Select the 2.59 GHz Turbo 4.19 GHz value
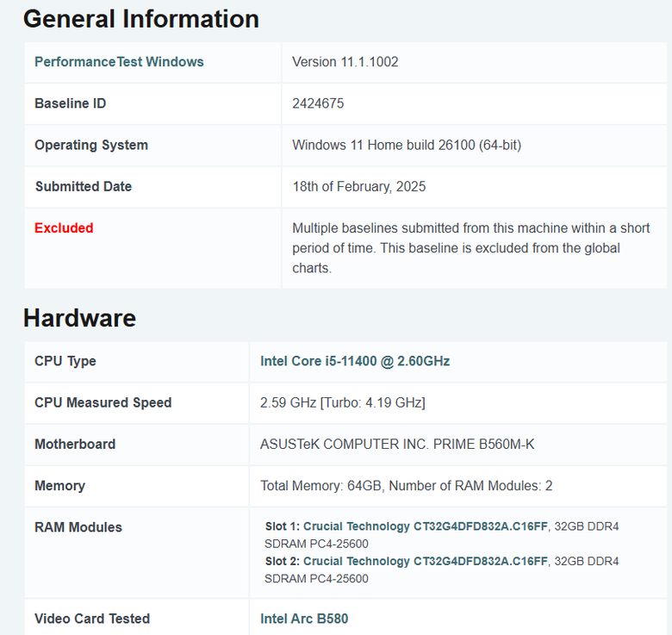 pyautogui.click(x=343, y=402)
